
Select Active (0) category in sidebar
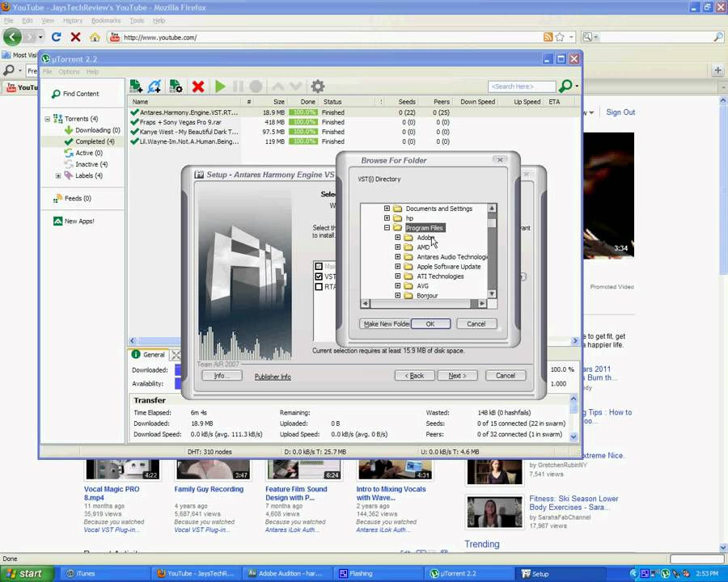pos(83,153)
